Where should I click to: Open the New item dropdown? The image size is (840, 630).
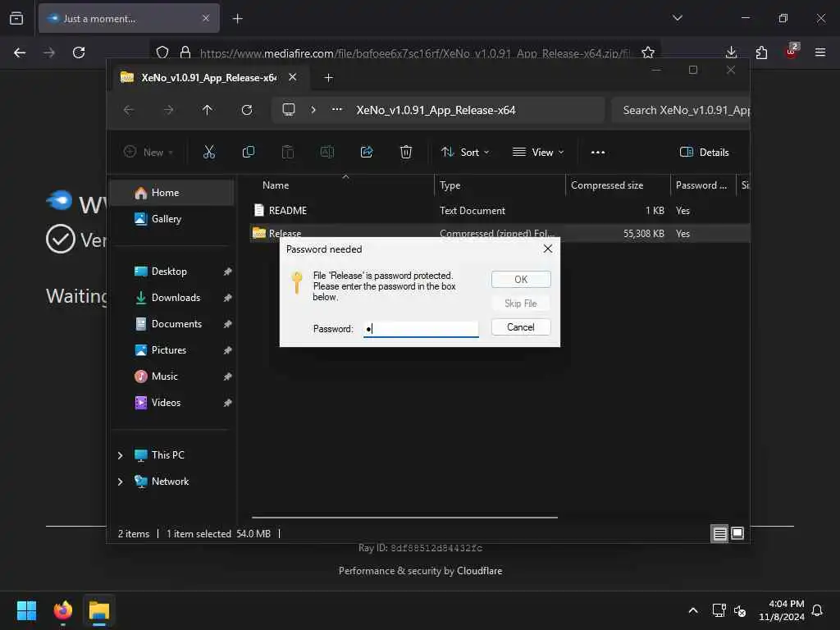point(148,152)
